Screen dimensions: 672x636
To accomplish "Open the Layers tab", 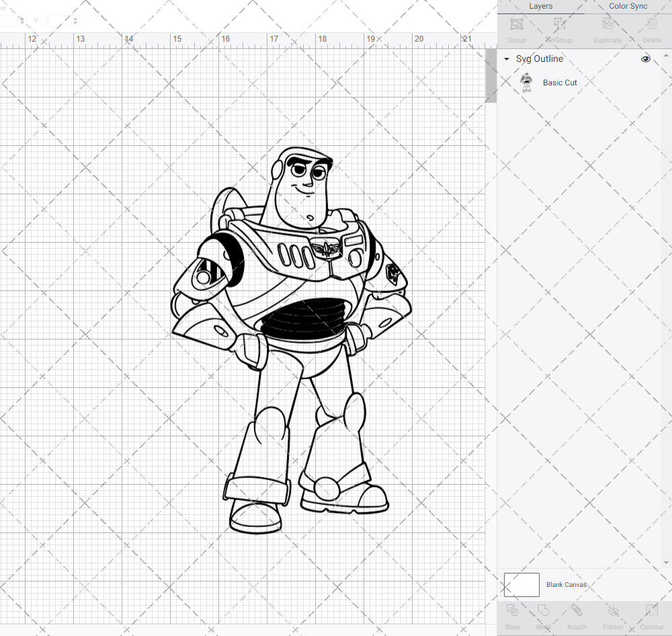I will (x=540, y=6).
